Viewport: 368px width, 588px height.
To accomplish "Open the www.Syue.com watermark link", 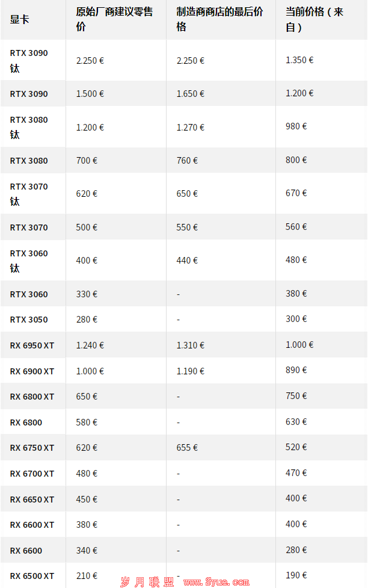I will [216, 582].
